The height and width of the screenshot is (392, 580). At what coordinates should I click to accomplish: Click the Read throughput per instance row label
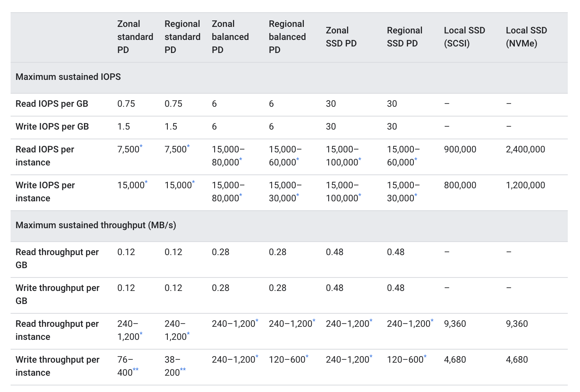pos(57,330)
